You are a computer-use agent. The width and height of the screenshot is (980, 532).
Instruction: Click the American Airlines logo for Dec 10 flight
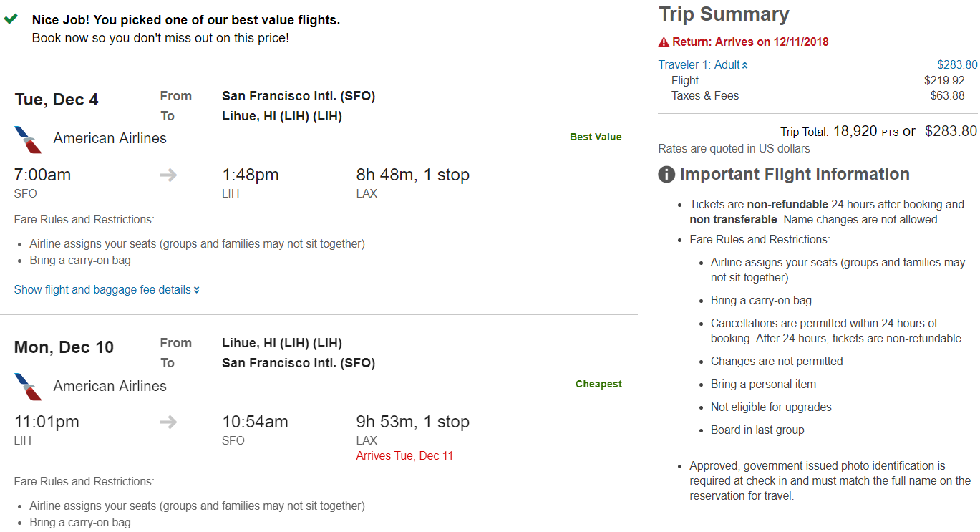(29, 387)
